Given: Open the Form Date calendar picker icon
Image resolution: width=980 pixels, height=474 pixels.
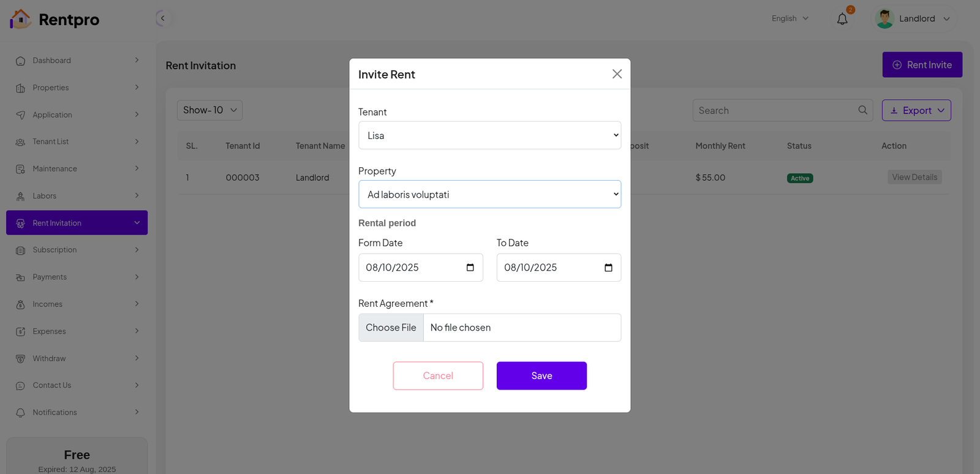Looking at the screenshot, I should pyautogui.click(x=470, y=268).
